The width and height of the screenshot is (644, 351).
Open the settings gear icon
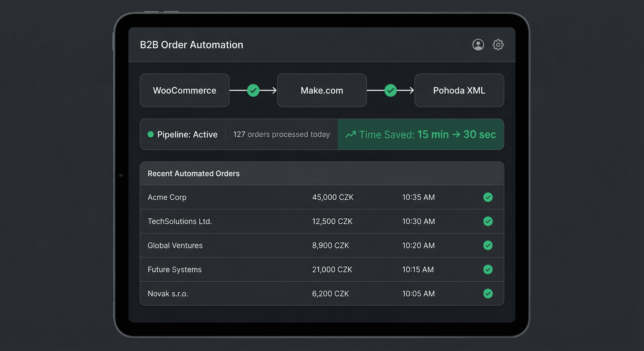pos(498,45)
